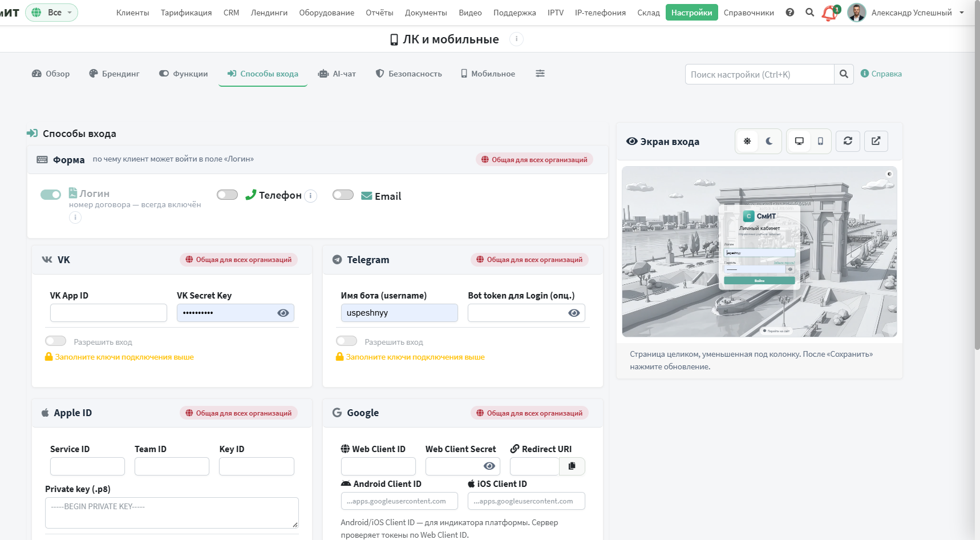Click the Тарификация menu item
Screen dimensions: 980x540
187,13
